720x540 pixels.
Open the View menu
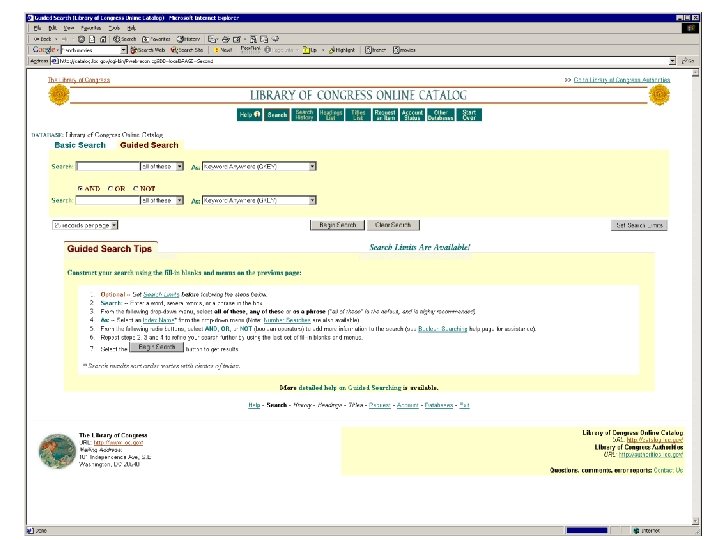[69, 28]
